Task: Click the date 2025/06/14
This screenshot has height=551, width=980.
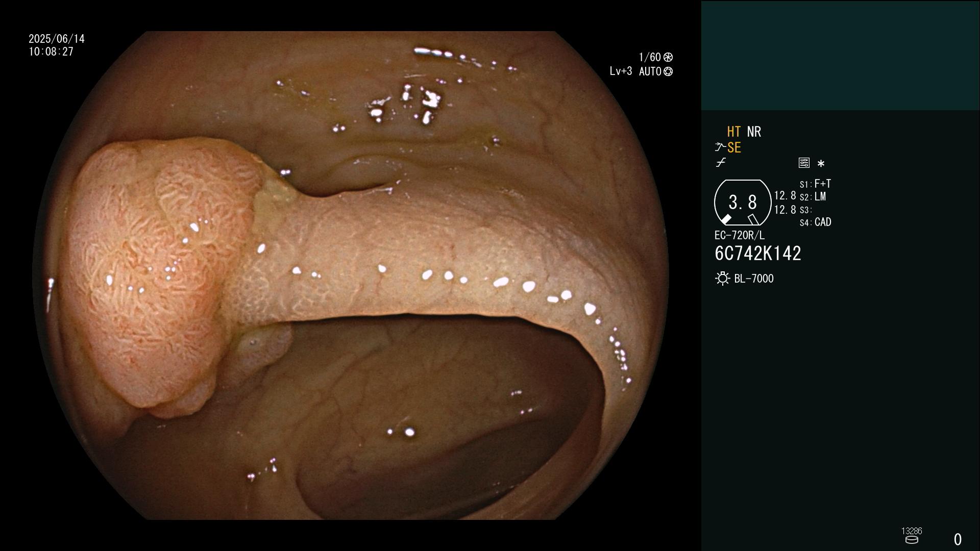Action: tap(57, 39)
